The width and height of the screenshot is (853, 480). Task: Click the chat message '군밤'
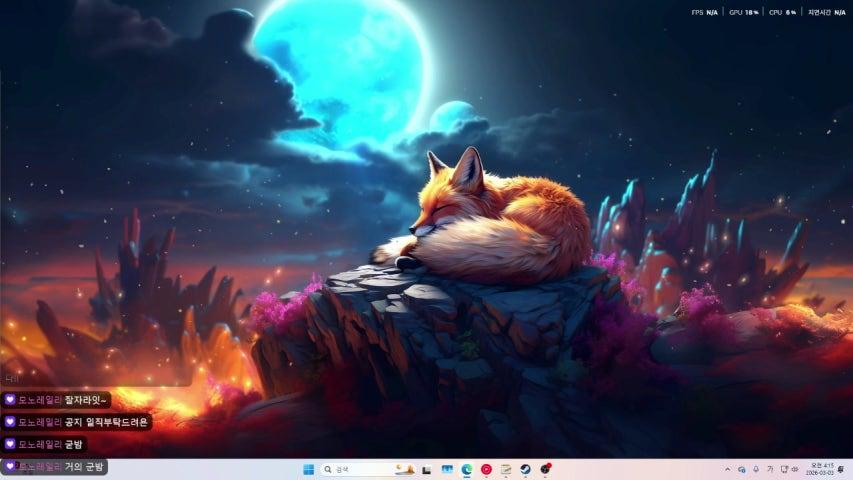point(73,444)
